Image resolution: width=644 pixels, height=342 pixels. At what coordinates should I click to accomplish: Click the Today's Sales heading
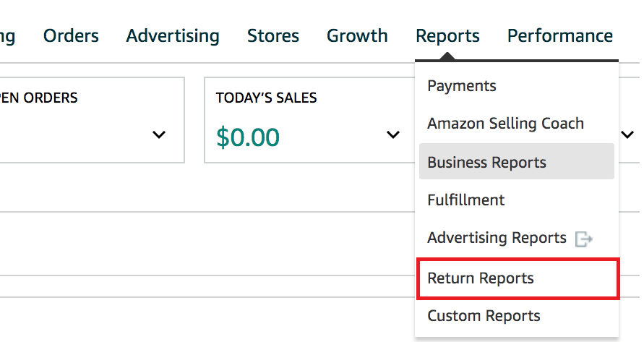pos(266,98)
